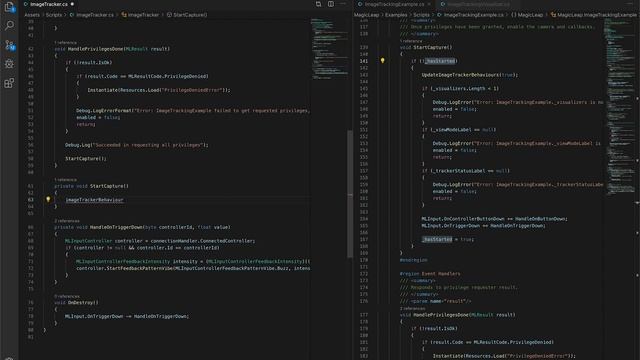This screenshot has width=640, height=360.
Task: Click line number 141 in right editor
Action: [x=364, y=61]
